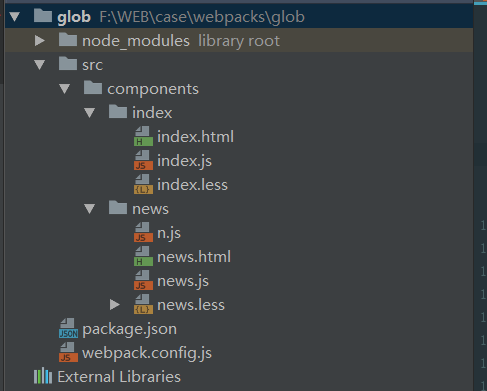This screenshot has width=487, height=391.
Task: Collapse the components folder arrow
Action: coord(65,88)
